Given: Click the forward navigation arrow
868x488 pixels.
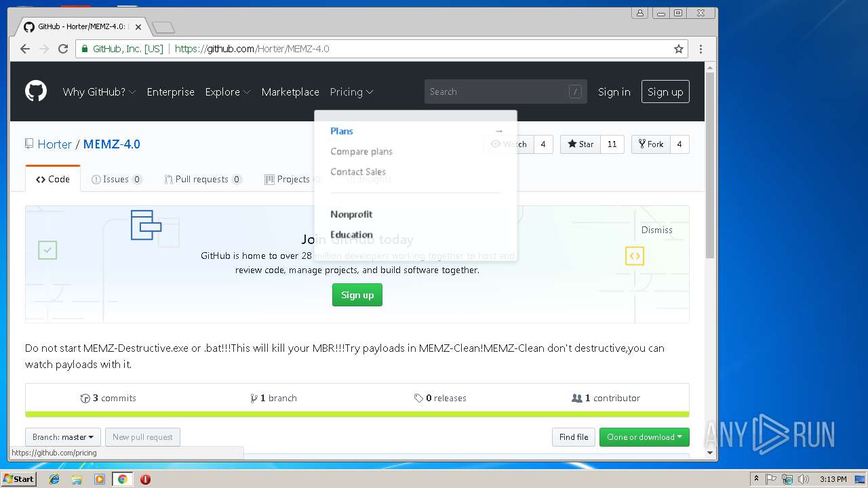Looking at the screenshot, I should (44, 49).
